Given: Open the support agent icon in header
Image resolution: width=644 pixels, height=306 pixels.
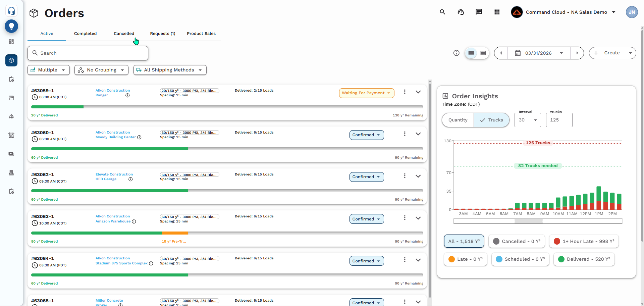Looking at the screenshot, I should (x=461, y=12).
